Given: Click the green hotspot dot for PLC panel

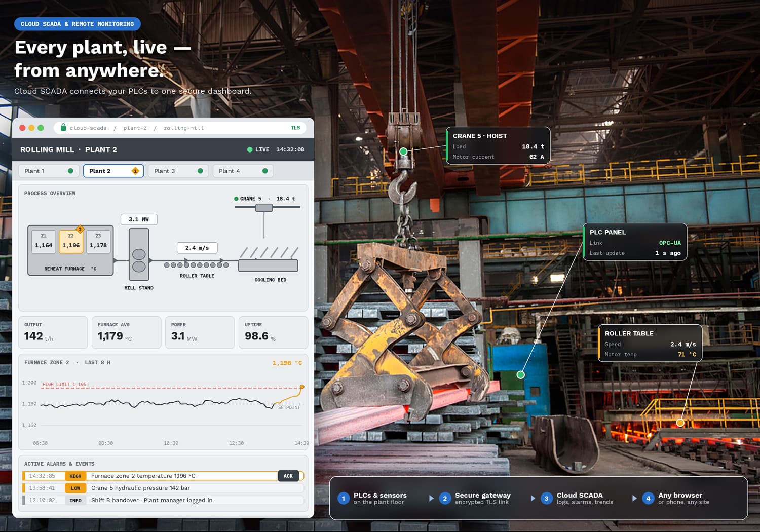Looking at the screenshot, I should [x=520, y=375].
